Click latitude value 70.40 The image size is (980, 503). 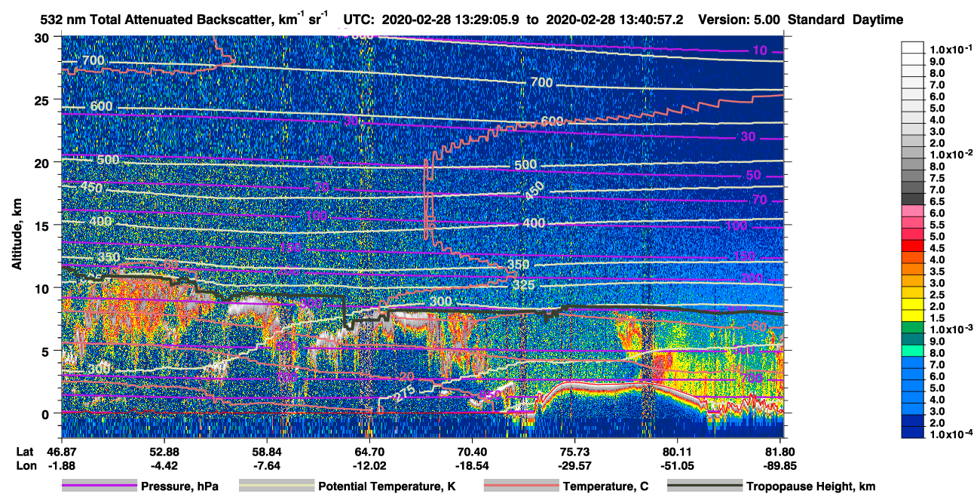[x=472, y=451]
